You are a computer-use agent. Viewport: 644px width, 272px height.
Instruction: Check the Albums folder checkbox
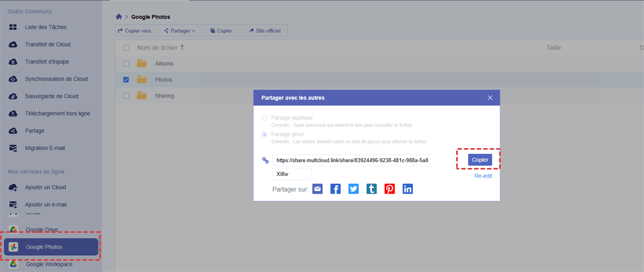tap(126, 64)
